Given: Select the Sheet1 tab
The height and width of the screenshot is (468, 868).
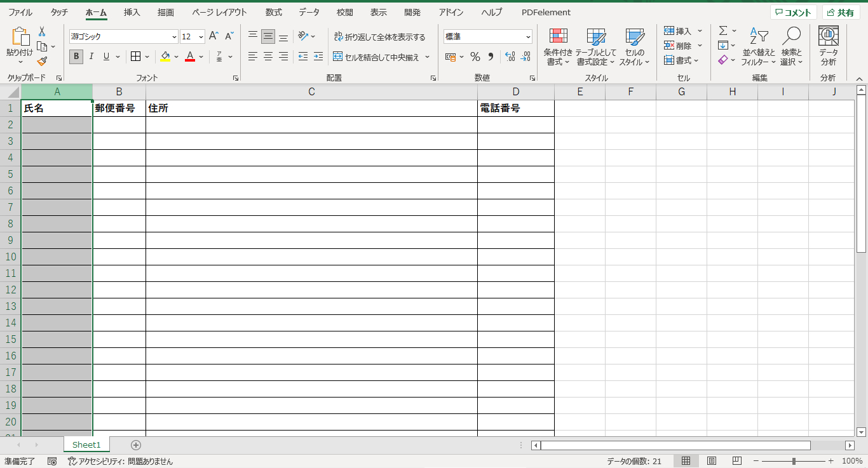Looking at the screenshot, I should click(x=86, y=445).
